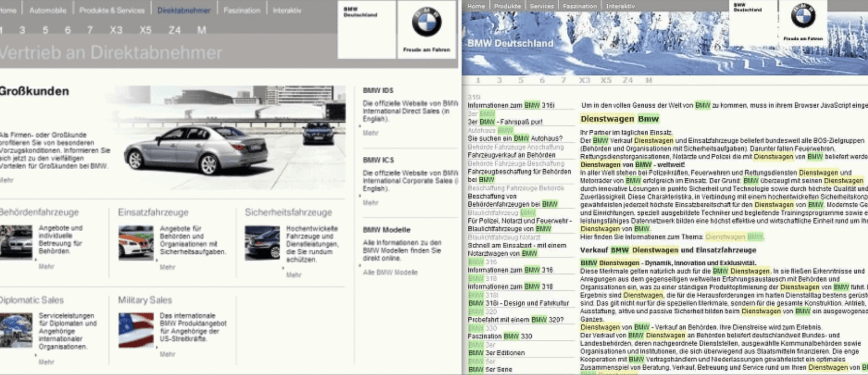
Task: Open 'Informationen zum BMW 318' link
Action: coord(510,286)
